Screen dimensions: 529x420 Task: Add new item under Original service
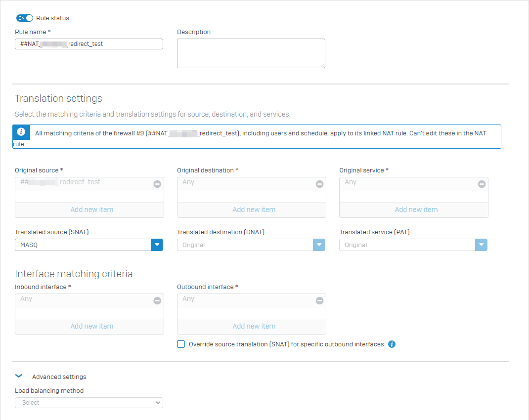pyautogui.click(x=416, y=210)
